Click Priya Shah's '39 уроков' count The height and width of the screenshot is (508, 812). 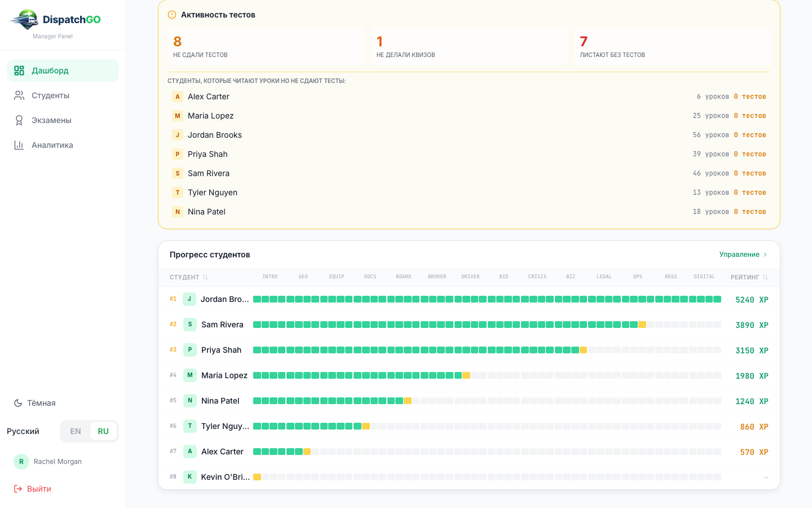711,154
